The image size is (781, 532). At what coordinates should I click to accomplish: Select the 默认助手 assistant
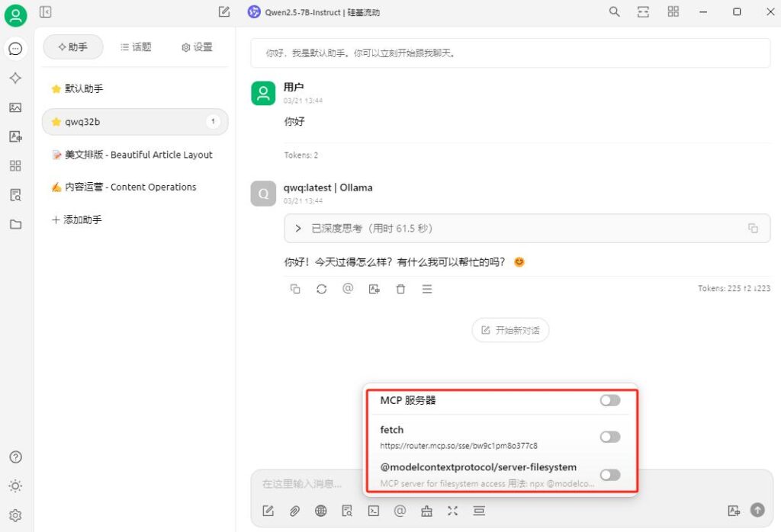click(135, 88)
